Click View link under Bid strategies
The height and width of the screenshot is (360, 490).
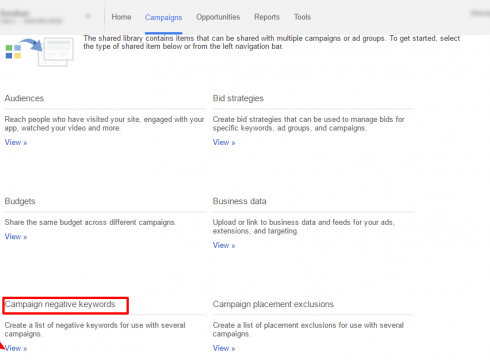224,142
